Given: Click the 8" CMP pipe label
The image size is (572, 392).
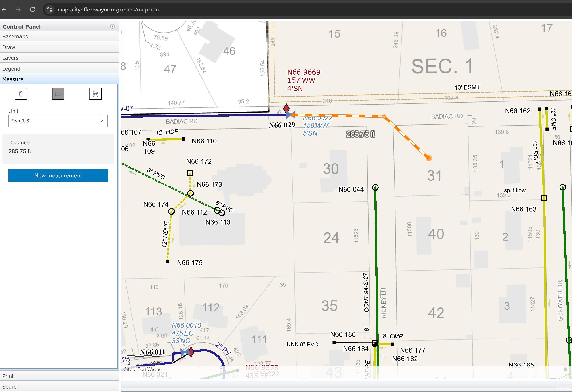Looking at the screenshot, I should pos(393,336).
